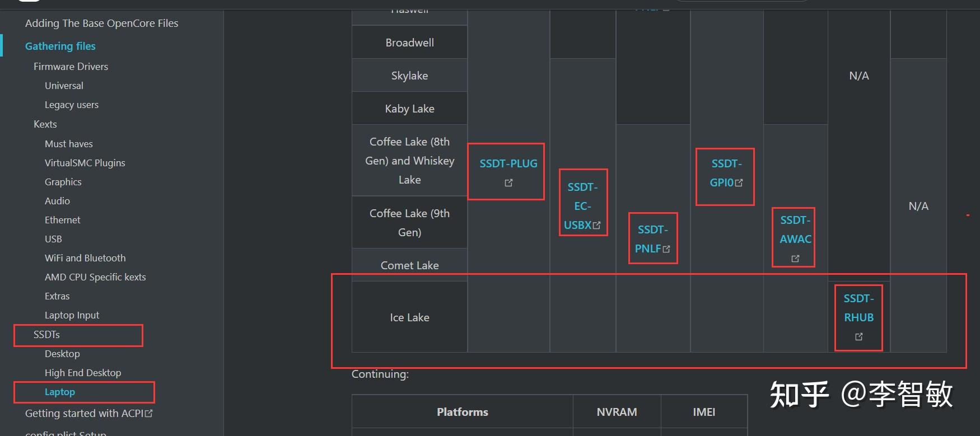
Task: Click external-link icon below RHUB
Action: pyautogui.click(x=859, y=337)
